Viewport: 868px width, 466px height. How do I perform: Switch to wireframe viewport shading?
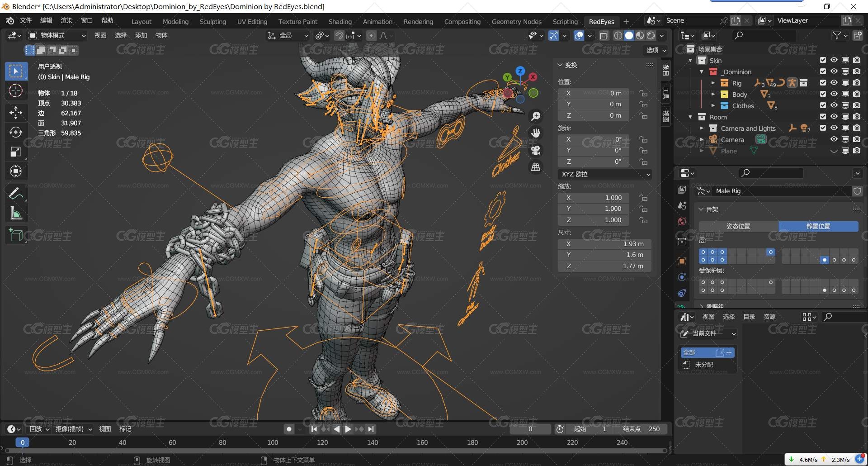point(618,35)
